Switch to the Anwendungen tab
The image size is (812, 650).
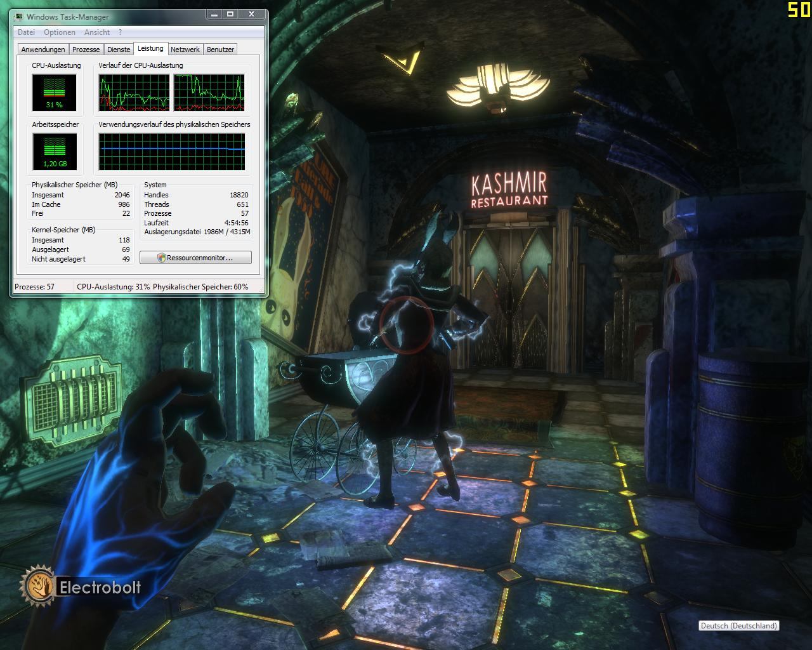[43, 50]
